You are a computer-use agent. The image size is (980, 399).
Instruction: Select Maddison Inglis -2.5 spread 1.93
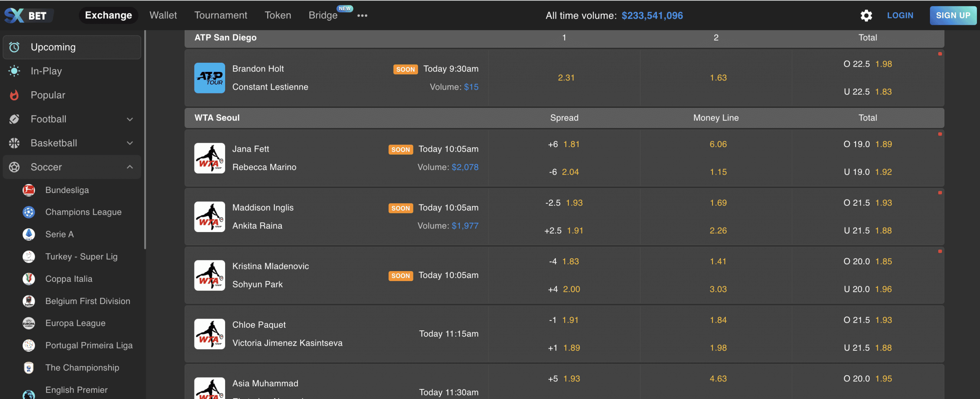[x=564, y=203]
